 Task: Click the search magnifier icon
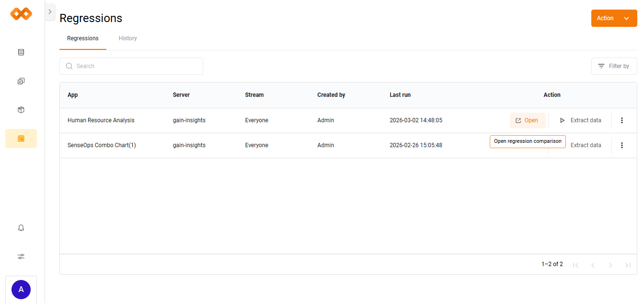coord(69,66)
